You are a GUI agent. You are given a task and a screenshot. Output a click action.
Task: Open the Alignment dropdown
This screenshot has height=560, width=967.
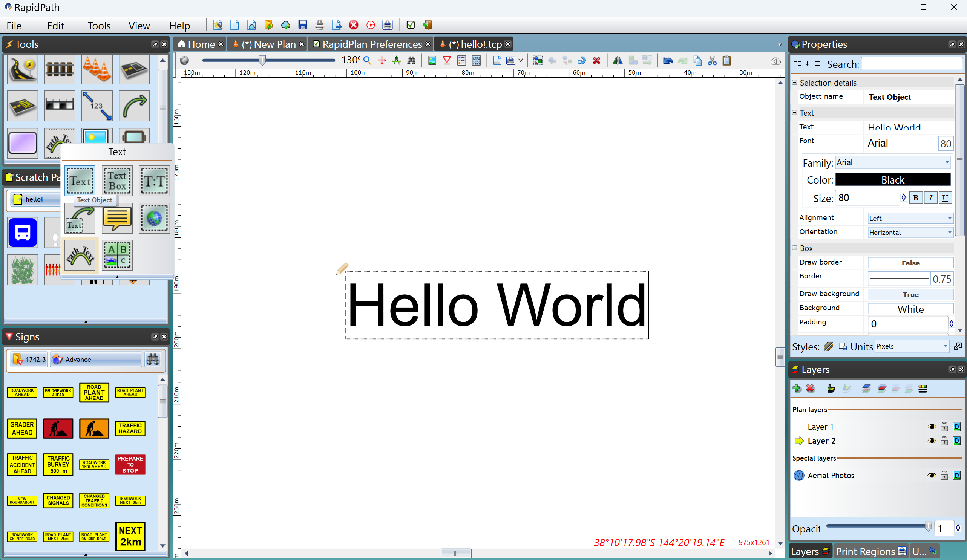(x=910, y=218)
